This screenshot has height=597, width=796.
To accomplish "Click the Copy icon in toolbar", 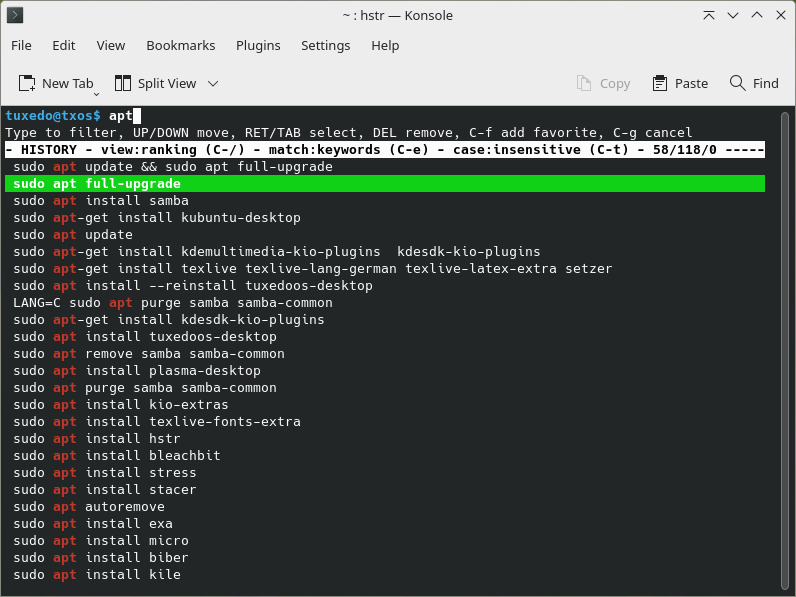I will pos(584,83).
